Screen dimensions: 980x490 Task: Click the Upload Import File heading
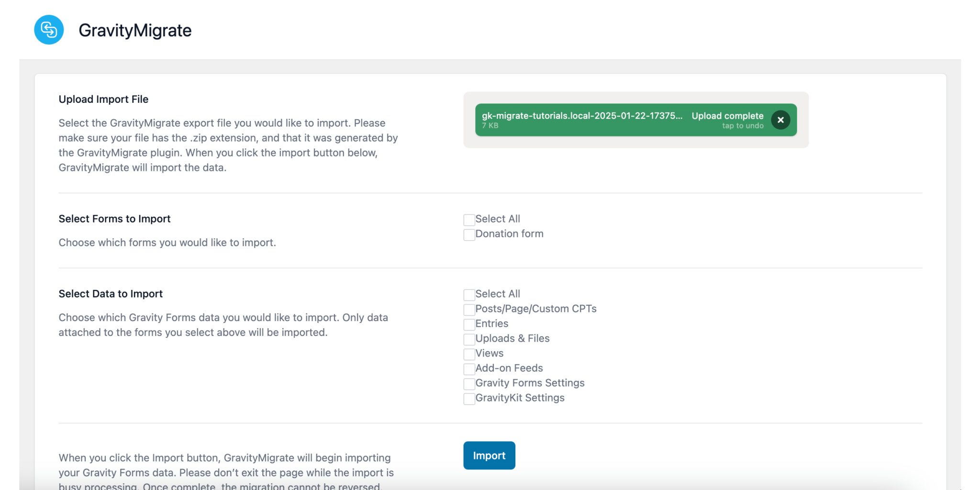click(103, 99)
